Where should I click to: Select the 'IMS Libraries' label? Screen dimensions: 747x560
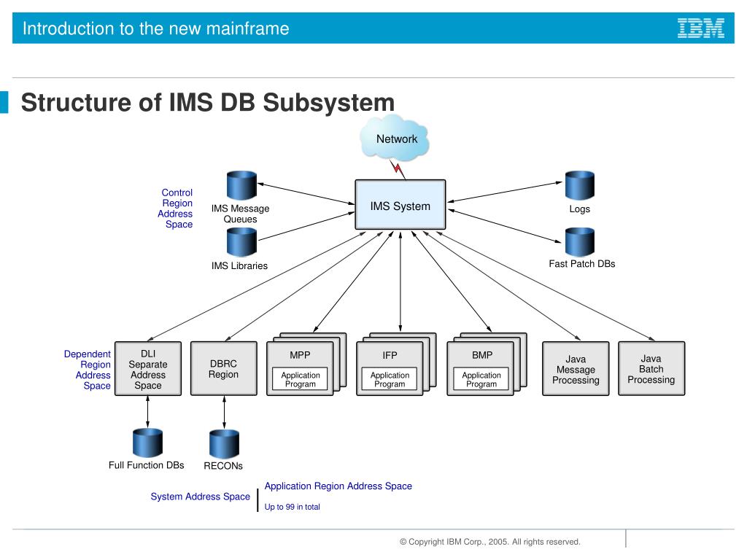coord(239,265)
